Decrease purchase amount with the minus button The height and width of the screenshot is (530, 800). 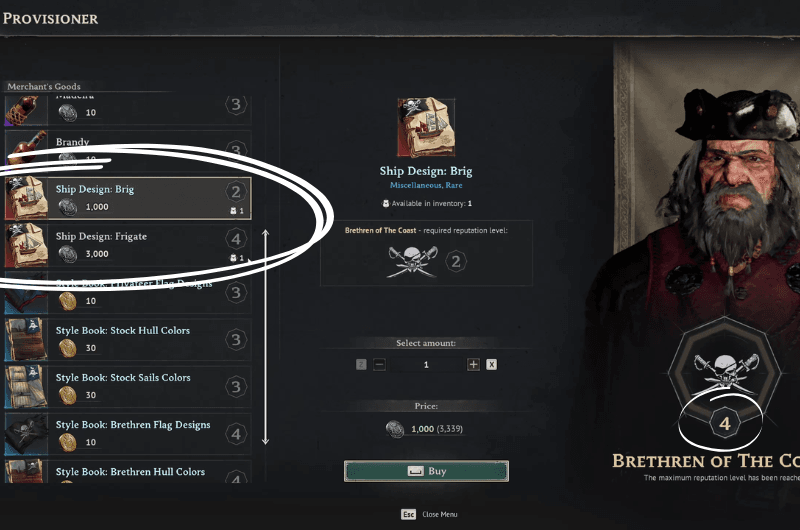(379, 364)
